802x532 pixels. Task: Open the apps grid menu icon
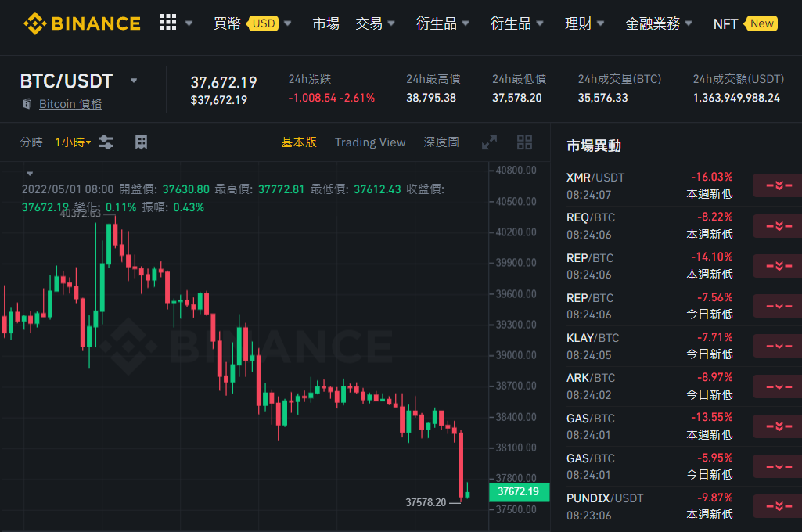(167, 23)
